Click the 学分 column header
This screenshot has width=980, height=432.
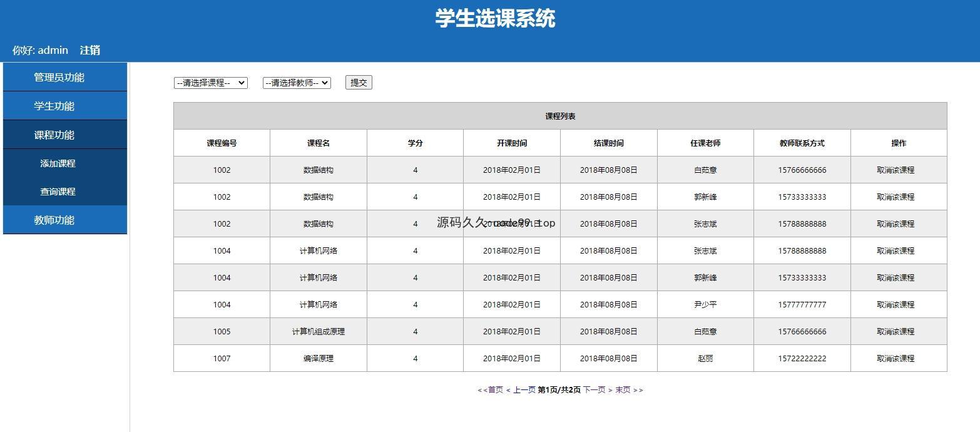[x=415, y=143]
